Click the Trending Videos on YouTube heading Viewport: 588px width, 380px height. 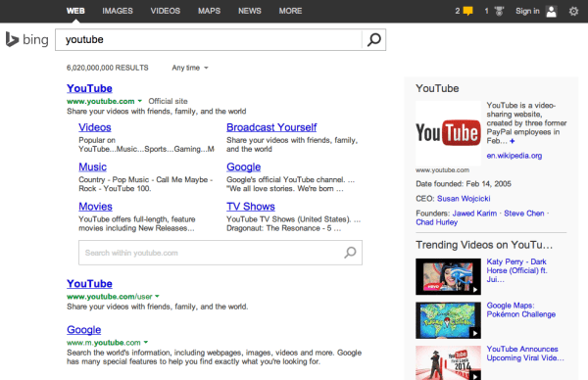tap(484, 245)
